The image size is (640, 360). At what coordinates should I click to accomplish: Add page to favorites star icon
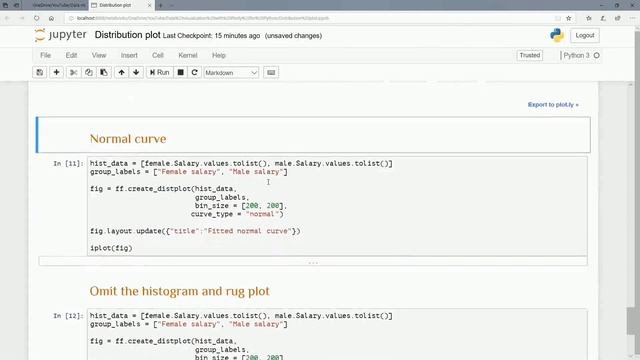pyautogui.click(x=569, y=18)
